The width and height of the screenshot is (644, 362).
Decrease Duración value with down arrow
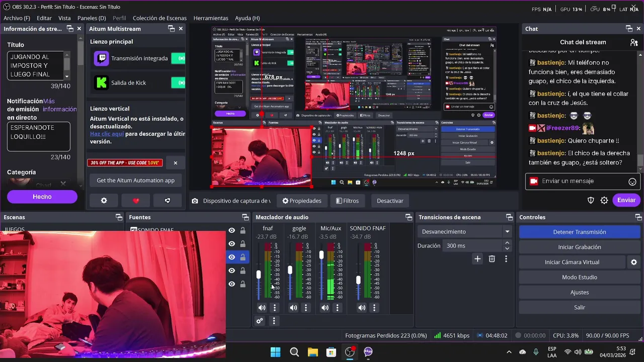click(x=507, y=249)
